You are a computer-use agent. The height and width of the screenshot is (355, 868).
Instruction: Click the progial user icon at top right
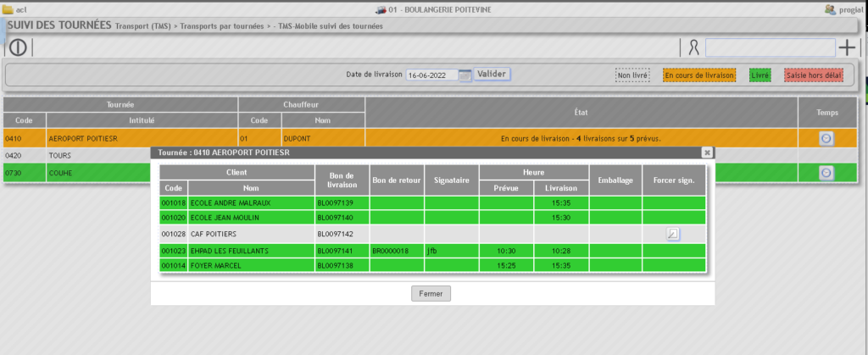click(829, 9)
